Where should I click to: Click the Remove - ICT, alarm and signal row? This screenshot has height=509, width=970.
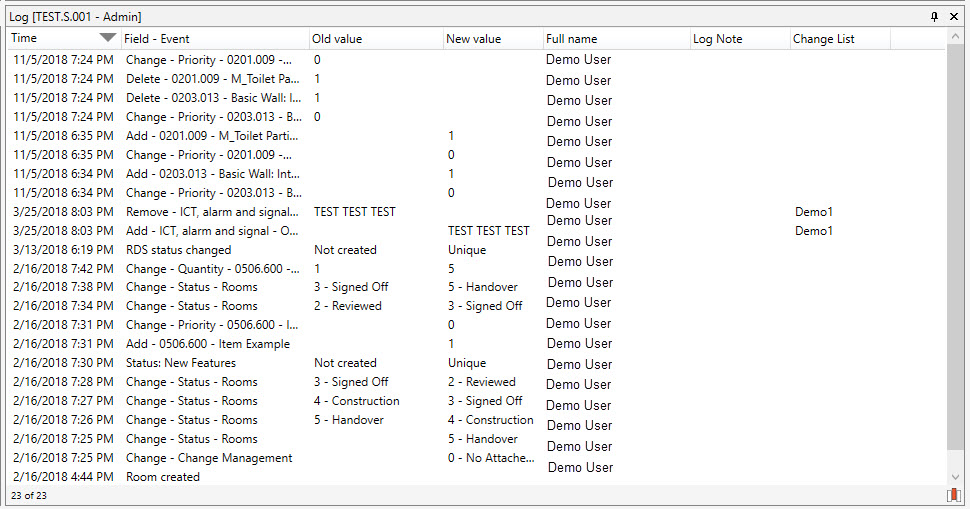point(212,212)
